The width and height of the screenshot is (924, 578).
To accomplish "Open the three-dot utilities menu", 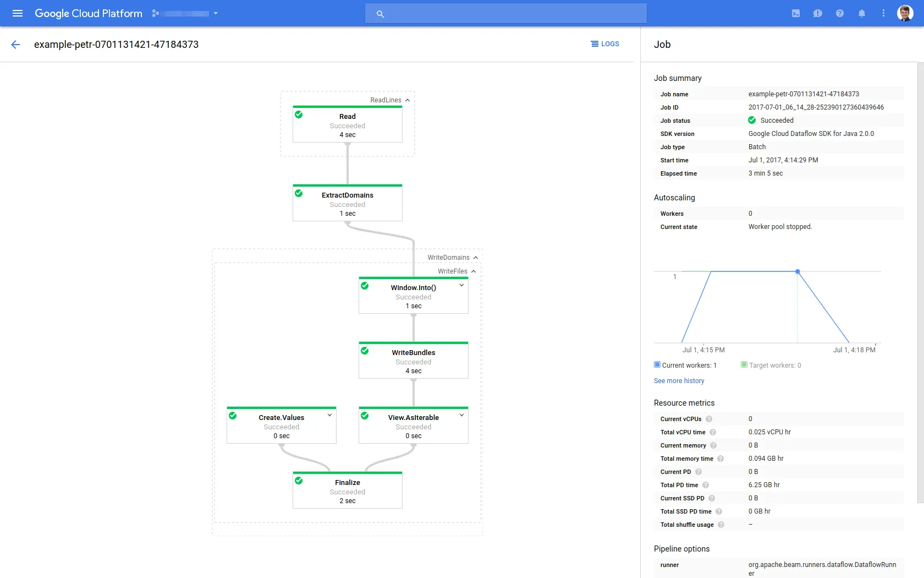I will pyautogui.click(x=884, y=13).
